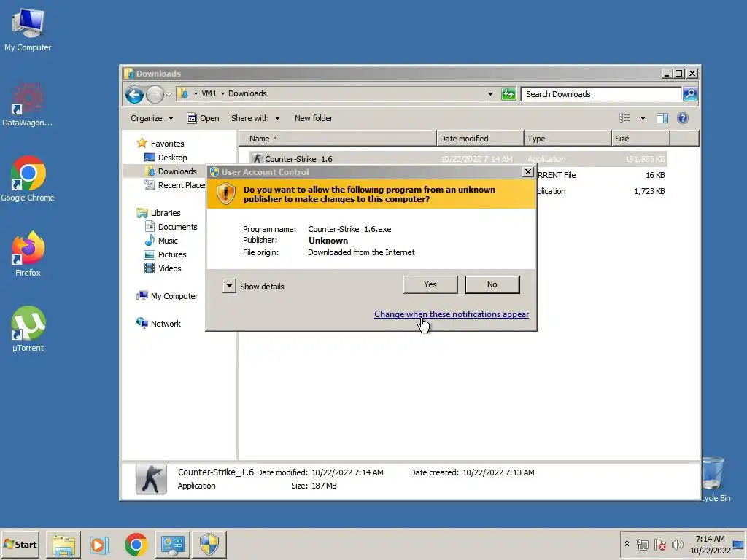The height and width of the screenshot is (560, 747).
Task: Sort by the Size column header
Action: (x=640, y=139)
